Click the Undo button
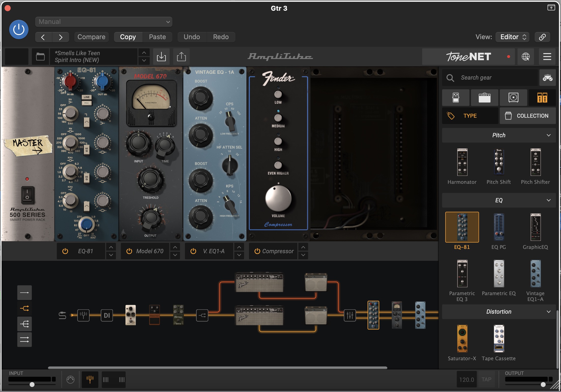Screen dimensions: 561x392 pos(192,37)
